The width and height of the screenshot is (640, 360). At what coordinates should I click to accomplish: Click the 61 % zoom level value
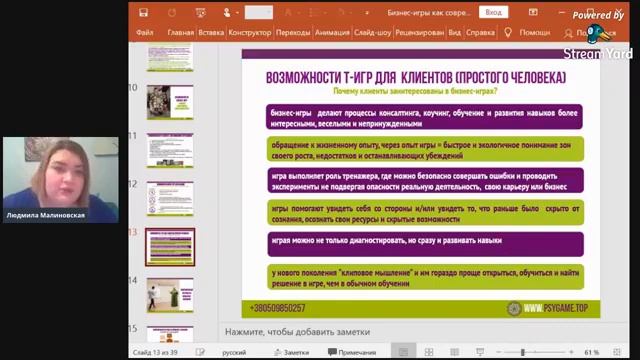[x=591, y=352]
